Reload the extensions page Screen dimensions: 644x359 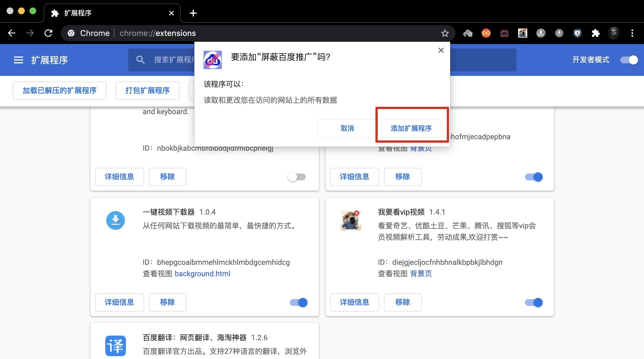pos(49,33)
